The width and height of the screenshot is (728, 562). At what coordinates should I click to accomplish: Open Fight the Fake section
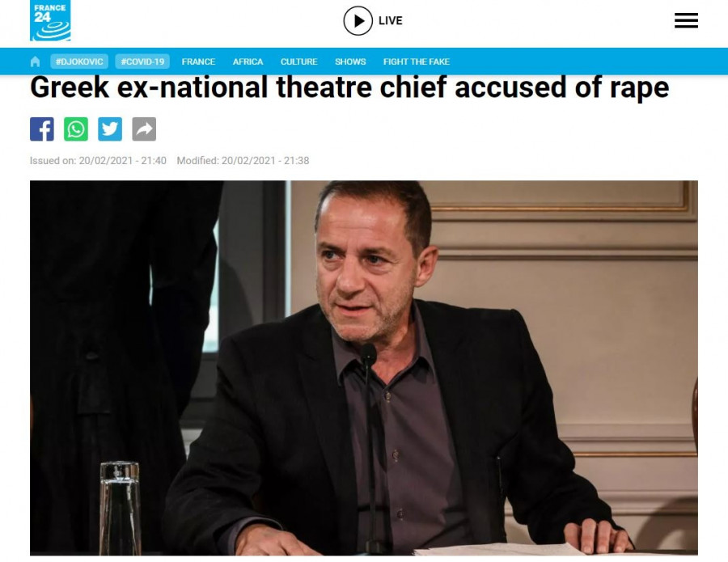click(x=416, y=61)
